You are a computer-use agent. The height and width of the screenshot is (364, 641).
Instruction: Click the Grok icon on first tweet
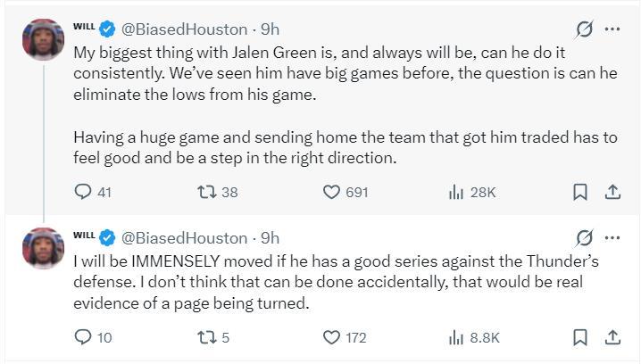pos(585,29)
